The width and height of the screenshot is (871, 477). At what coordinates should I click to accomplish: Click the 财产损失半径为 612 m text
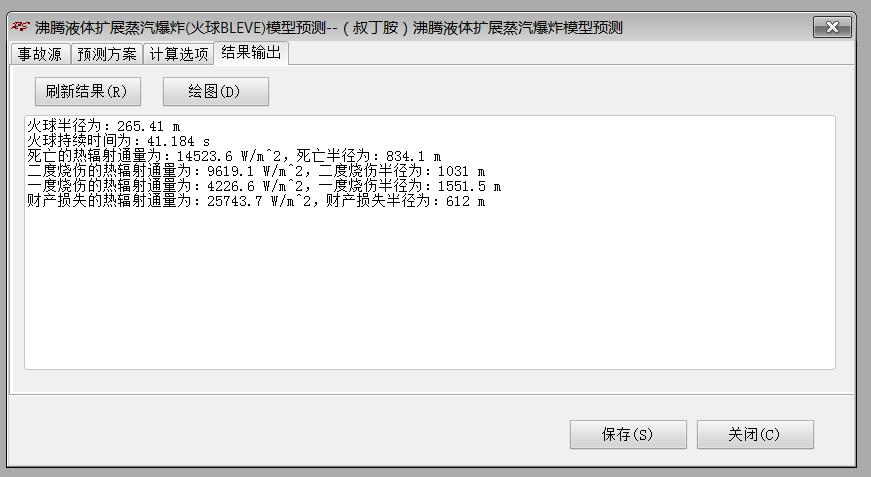point(406,201)
